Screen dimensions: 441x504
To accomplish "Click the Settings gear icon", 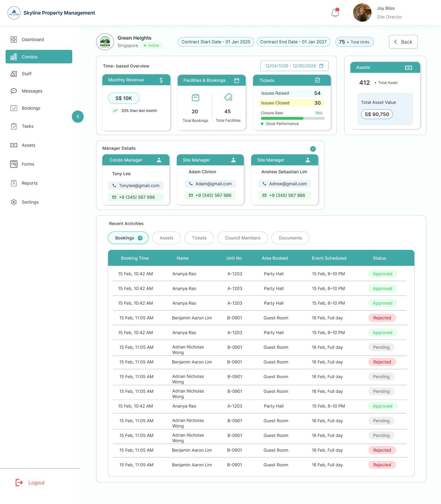I will [14, 202].
